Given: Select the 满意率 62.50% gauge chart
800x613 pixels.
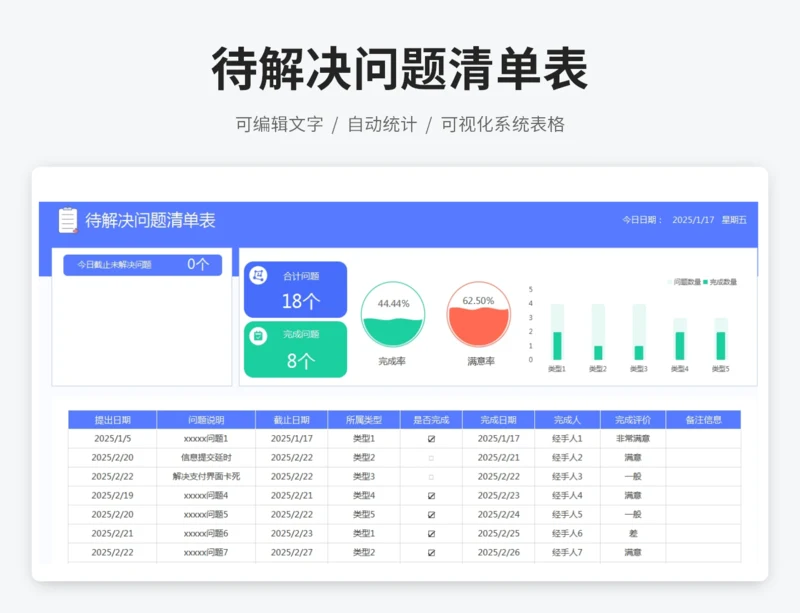Looking at the screenshot, I should pyautogui.click(x=479, y=314).
